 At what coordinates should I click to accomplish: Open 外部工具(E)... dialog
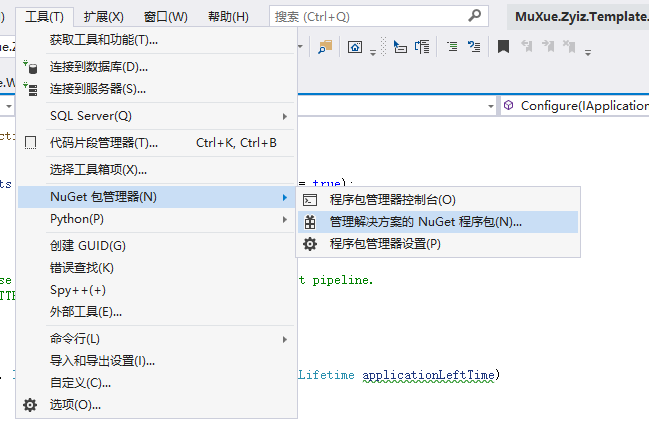(x=157, y=312)
